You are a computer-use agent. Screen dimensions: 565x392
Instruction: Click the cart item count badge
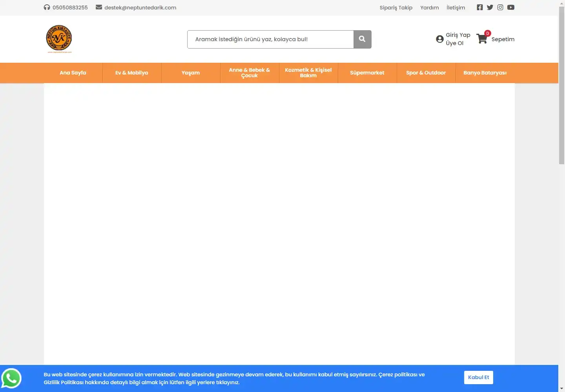tap(487, 33)
